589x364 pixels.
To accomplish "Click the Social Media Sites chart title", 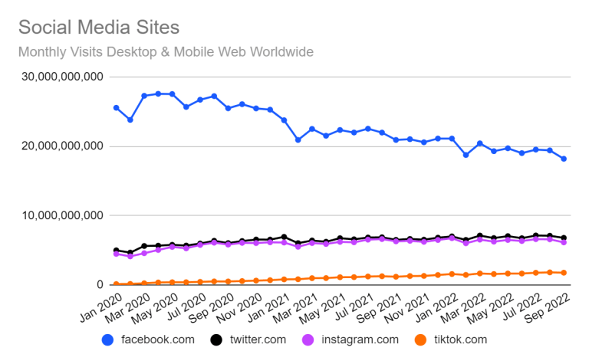I will (x=99, y=27).
